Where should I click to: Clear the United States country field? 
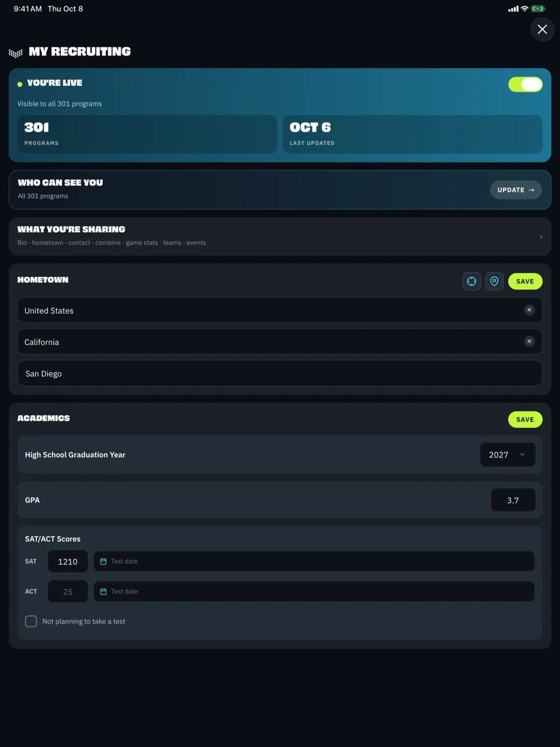(x=529, y=310)
